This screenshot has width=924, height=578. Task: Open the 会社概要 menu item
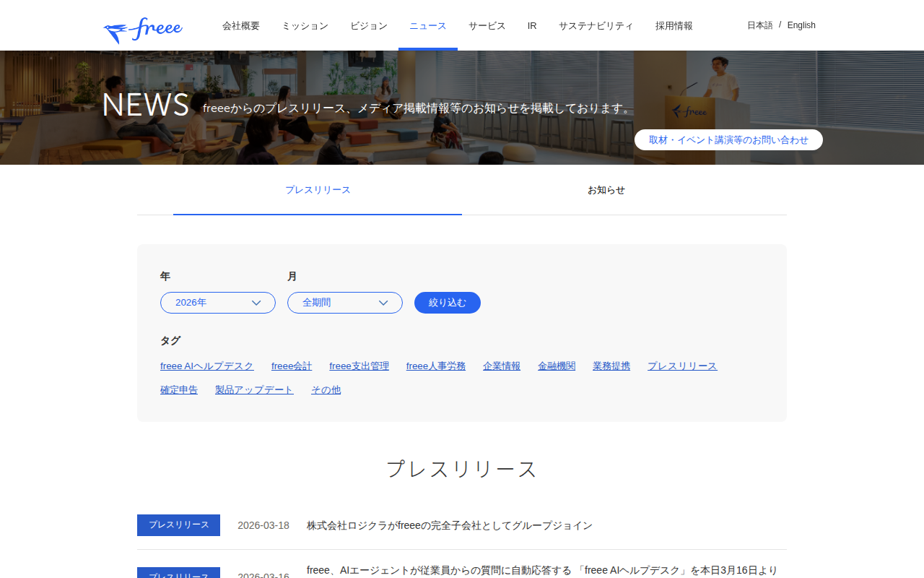(x=240, y=26)
